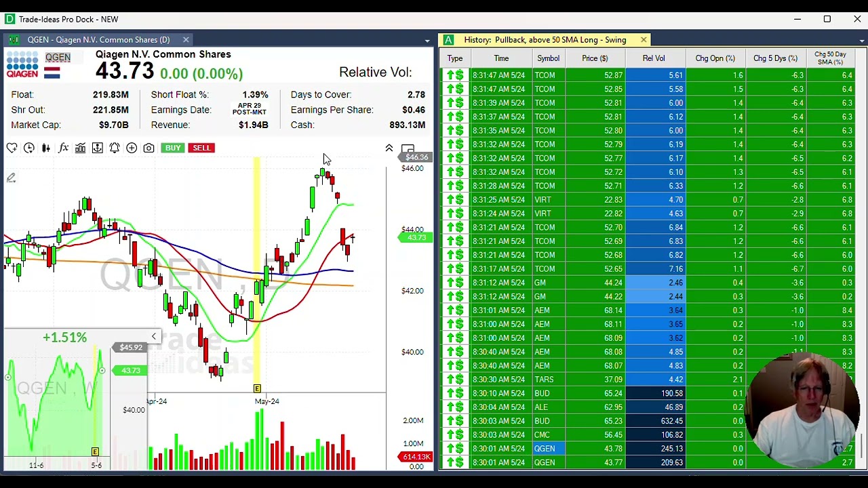Click the anchor icon in chart toolbar

(97, 148)
